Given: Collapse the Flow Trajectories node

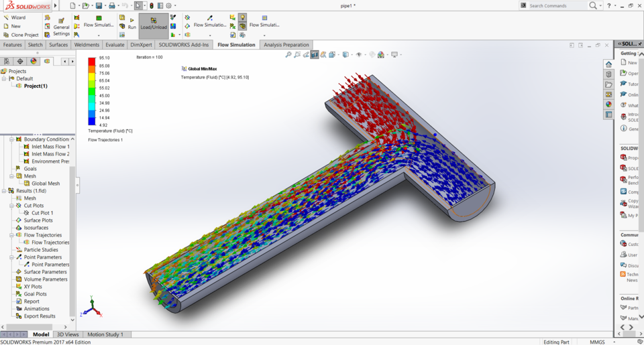Looking at the screenshot, I should point(12,235).
